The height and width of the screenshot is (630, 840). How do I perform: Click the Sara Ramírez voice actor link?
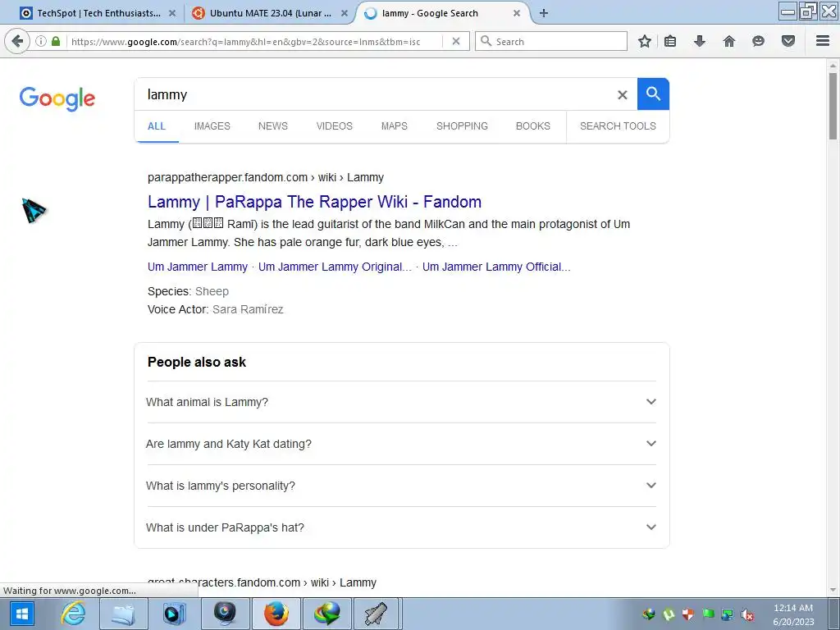(x=248, y=309)
